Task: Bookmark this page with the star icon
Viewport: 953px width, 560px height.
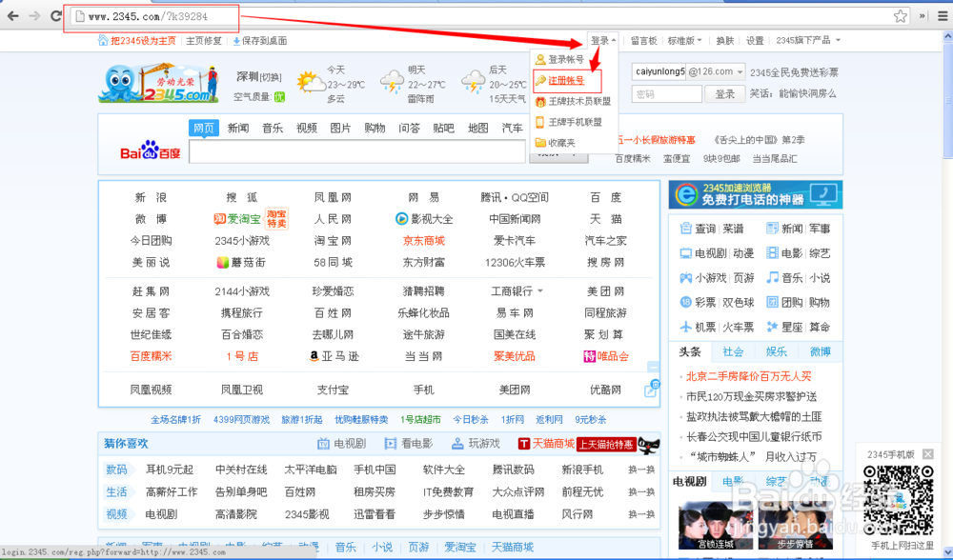Action: pos(901,16)
